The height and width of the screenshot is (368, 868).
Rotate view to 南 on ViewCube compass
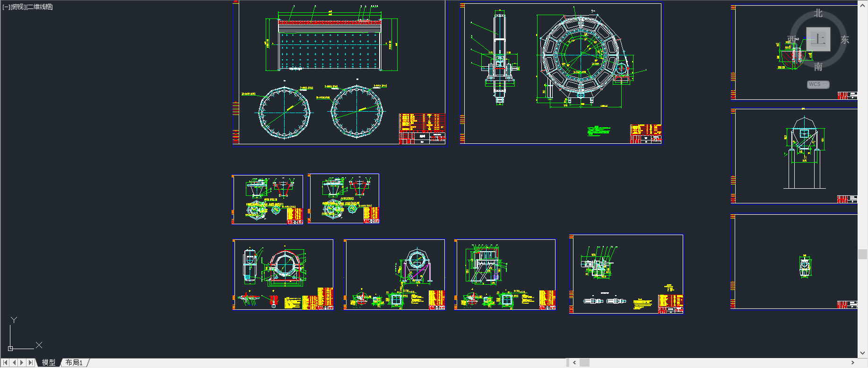point(818,67)
